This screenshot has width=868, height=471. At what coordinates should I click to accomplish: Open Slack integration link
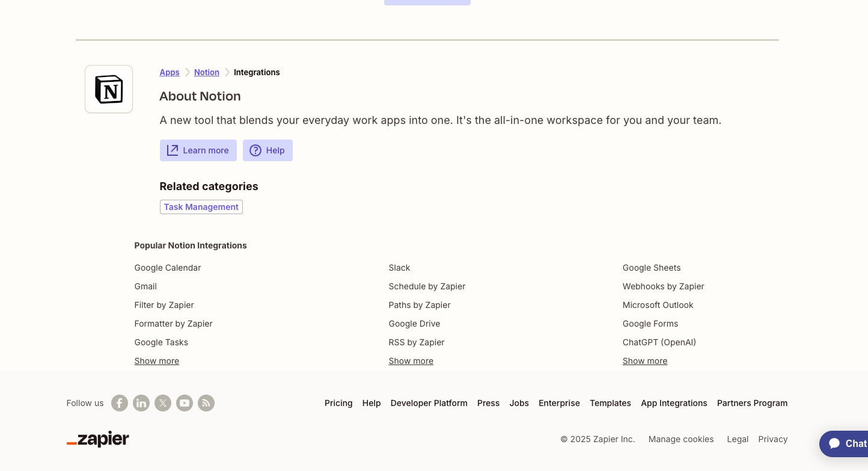400,268
